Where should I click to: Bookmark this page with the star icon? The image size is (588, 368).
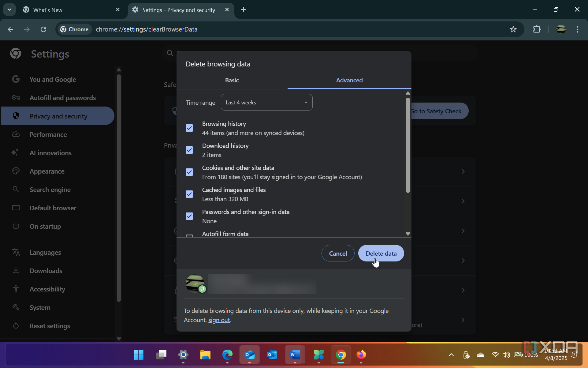tap(513, 29)
